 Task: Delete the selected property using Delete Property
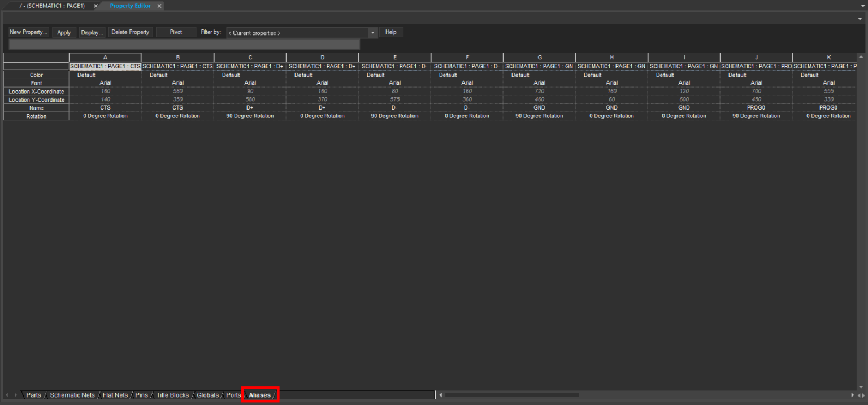tap(130, 32)
